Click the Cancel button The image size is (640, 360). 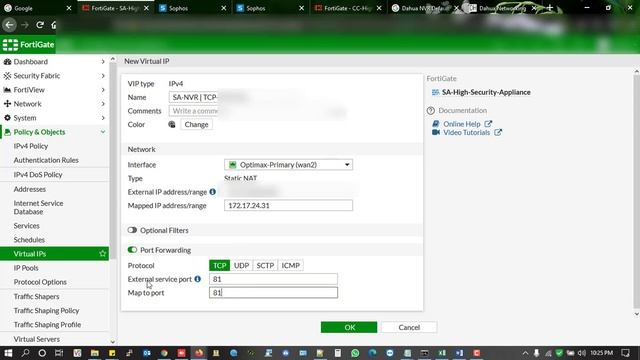pyautogui.click(x=409, y=327)
